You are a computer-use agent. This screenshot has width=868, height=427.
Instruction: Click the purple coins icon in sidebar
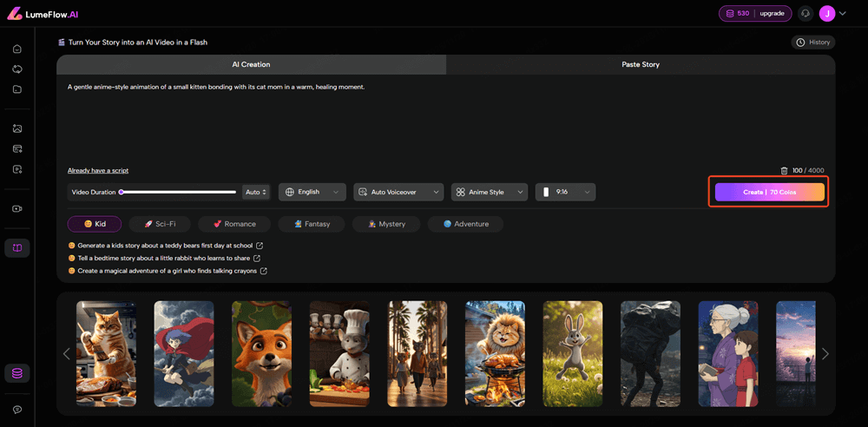point(17,373)
